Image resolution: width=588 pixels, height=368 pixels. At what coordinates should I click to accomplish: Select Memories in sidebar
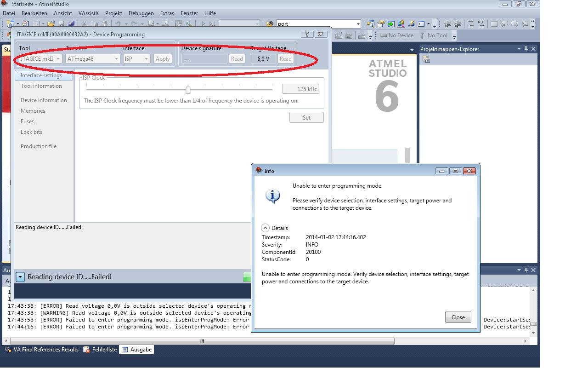point(33,111)
